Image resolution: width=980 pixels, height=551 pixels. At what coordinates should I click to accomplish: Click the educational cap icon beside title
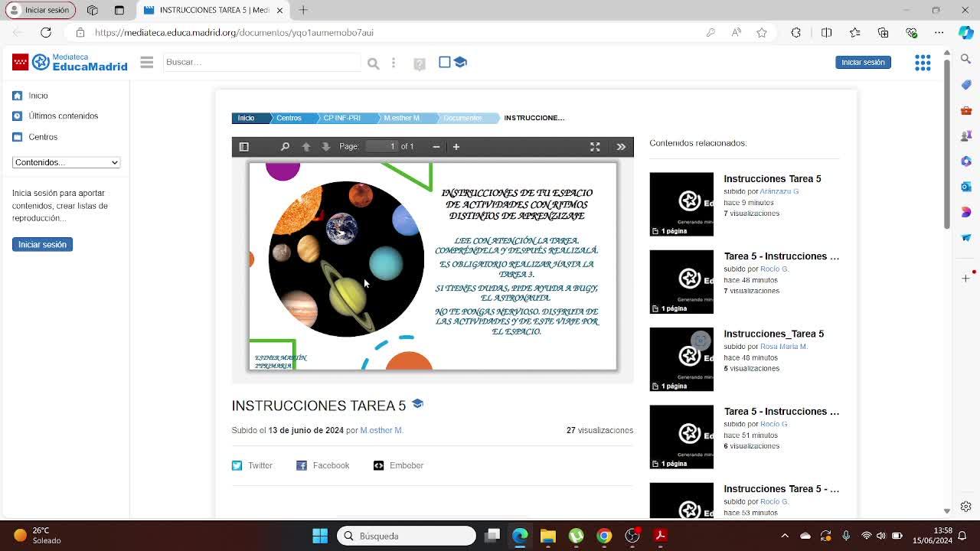417,403
